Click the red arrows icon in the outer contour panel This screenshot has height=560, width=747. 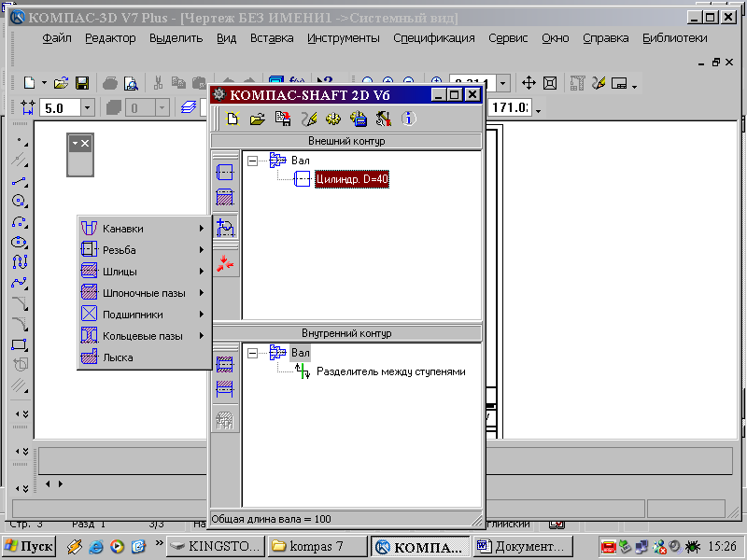[x=225, y=263]
